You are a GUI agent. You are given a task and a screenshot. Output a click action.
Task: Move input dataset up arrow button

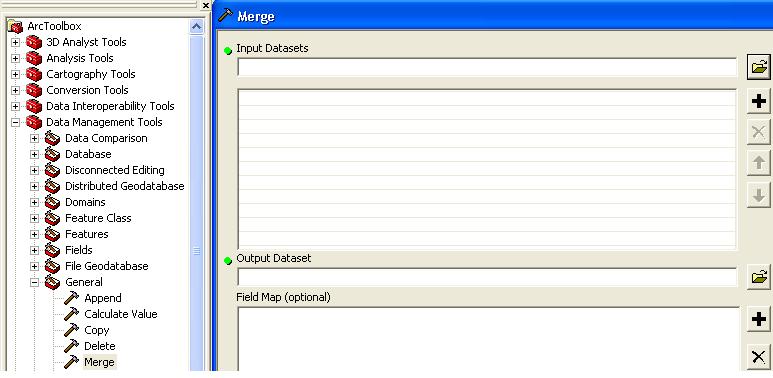pyautogui.click(x=759, y=163)
